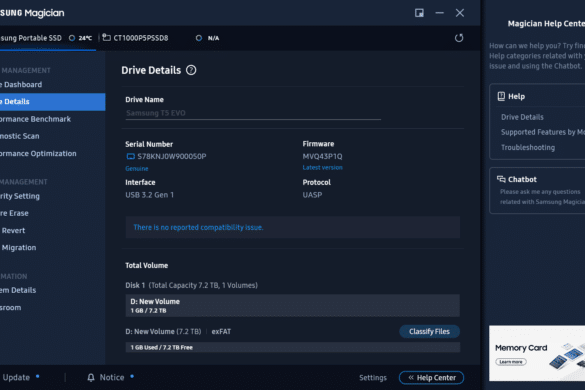This screenshot has height=390, width=585.
Task: Open Diagnostic Scan in sidebar
Action: [x=19, y=136]
